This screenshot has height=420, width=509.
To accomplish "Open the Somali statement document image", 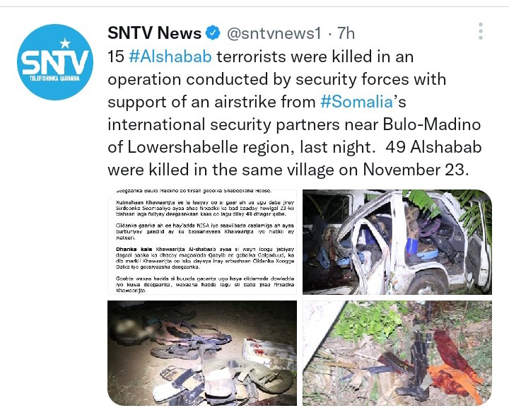I will [x=202, y=242].
